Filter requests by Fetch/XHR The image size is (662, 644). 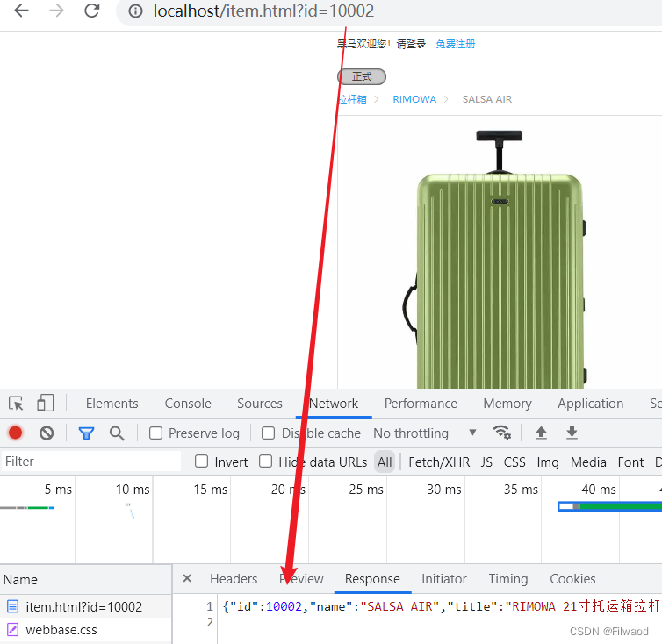point(439,462)
